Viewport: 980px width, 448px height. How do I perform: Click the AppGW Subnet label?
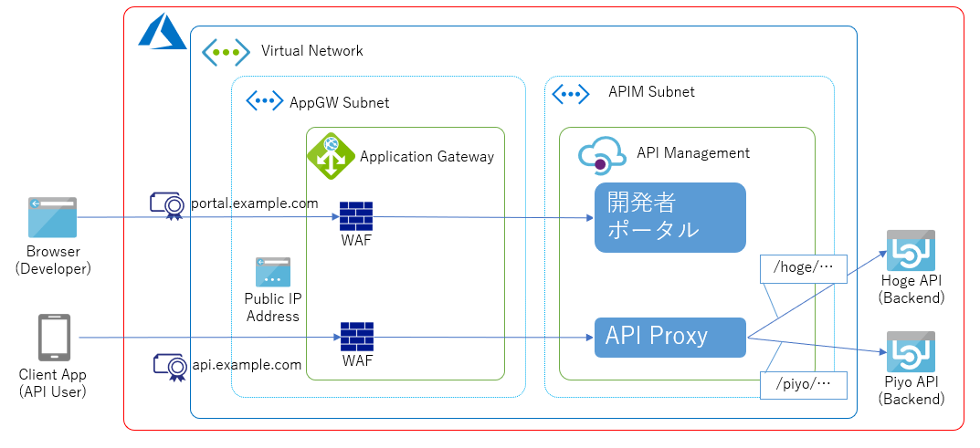340,102
